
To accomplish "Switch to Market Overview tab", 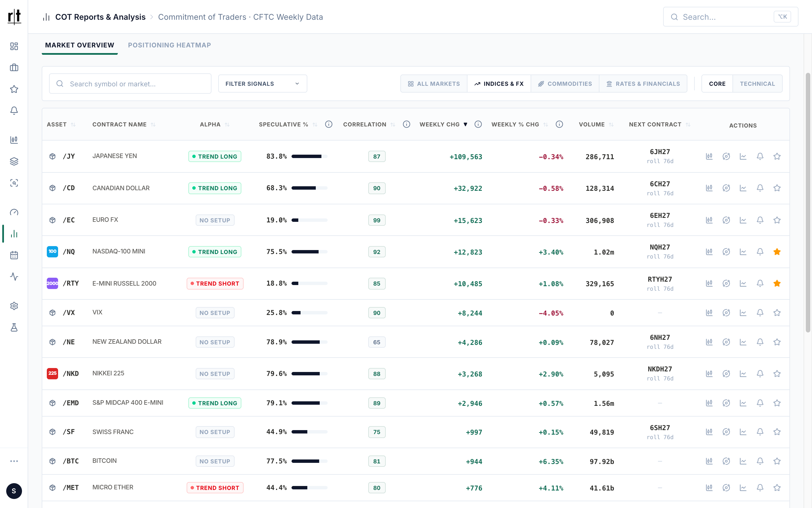I will pos(80,45).
